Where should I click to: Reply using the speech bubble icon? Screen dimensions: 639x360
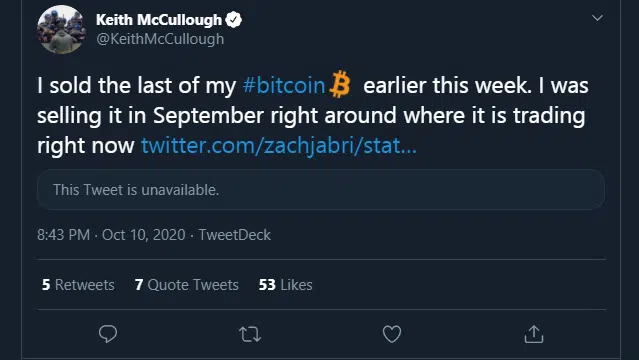pyautogui.click(x=108, y=334)
